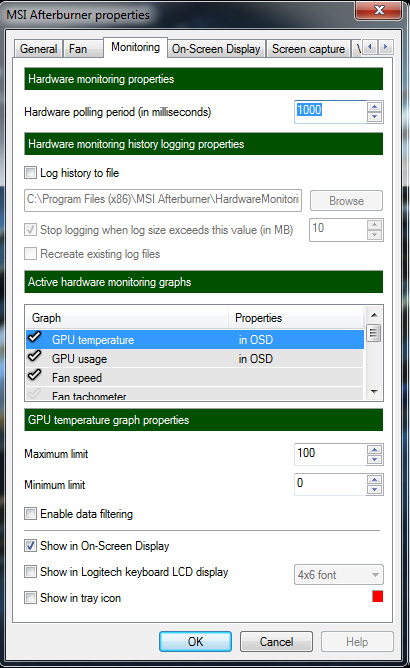Toggle Recreate existing log files checkbox
Screen dimensions: 410x668
tap(30, 253)
